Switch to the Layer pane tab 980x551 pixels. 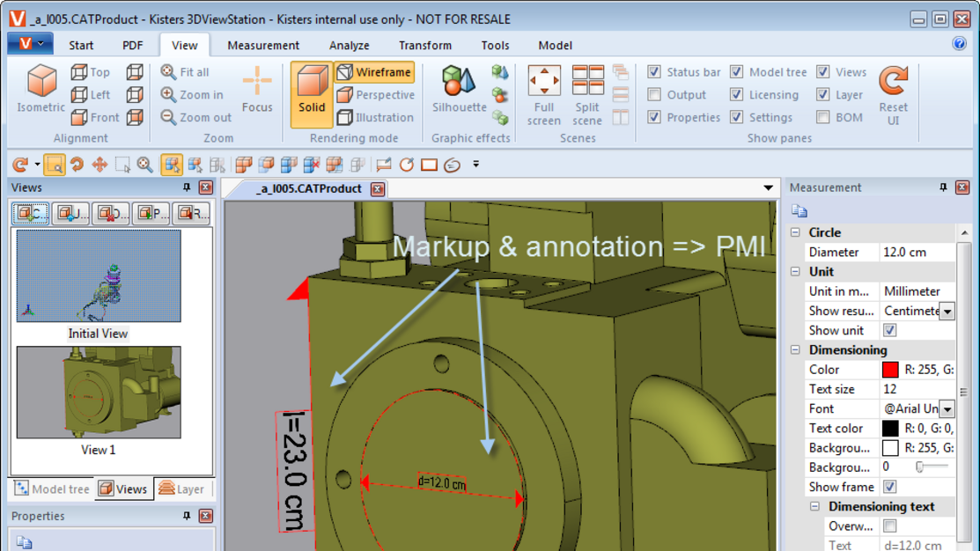(x=181, y=489)
